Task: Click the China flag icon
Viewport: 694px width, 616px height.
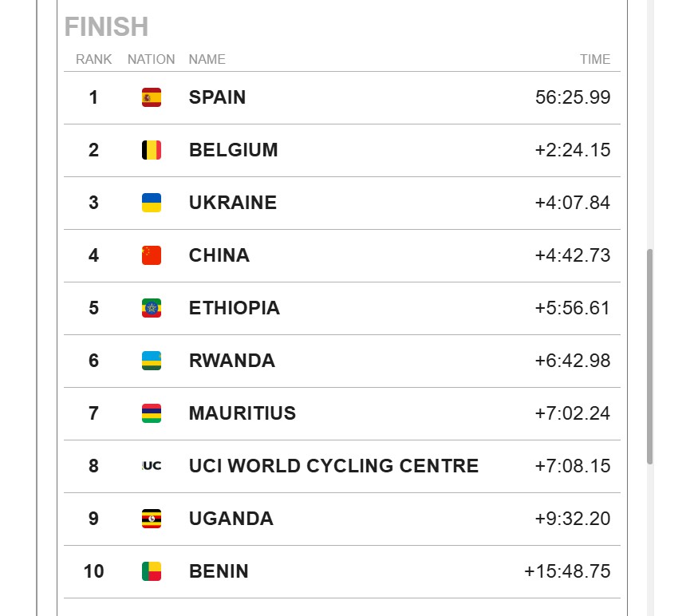Action: coord(152,255)
